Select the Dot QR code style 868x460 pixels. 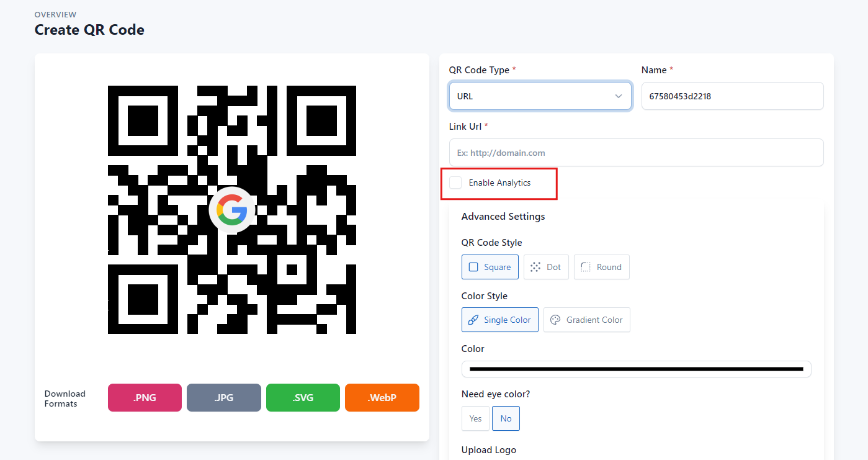(x=546, y=267)
